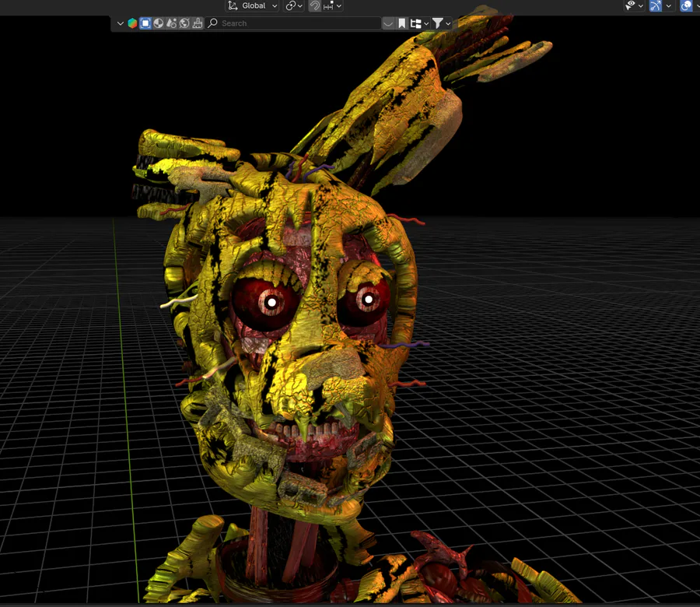Open the snap increment settings icon

point(328,5)
